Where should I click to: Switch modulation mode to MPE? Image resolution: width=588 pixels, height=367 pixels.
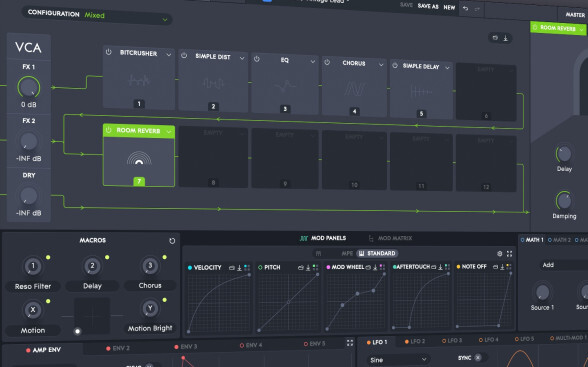(x=347, y=253)
